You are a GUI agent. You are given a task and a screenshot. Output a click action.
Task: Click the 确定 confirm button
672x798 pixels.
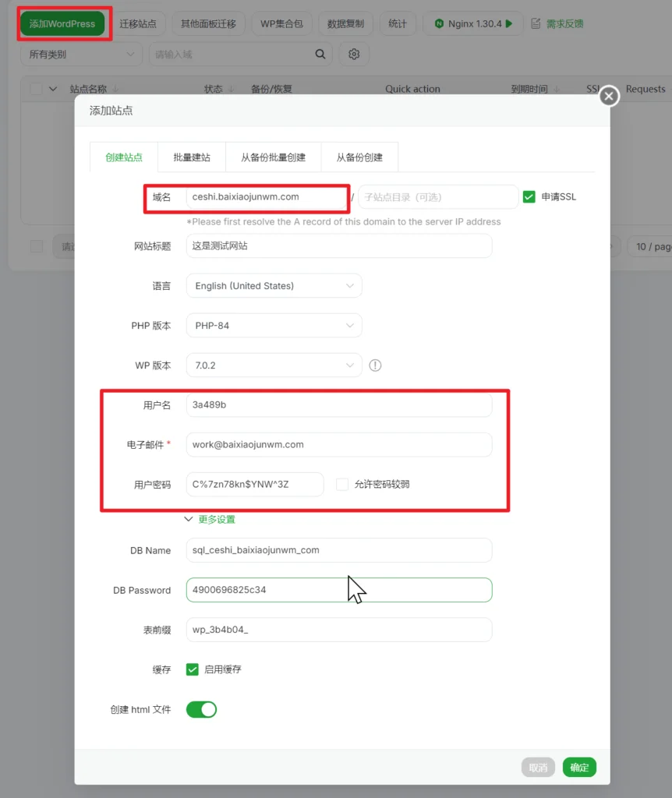pyautogui.click(x=579, y=768)
